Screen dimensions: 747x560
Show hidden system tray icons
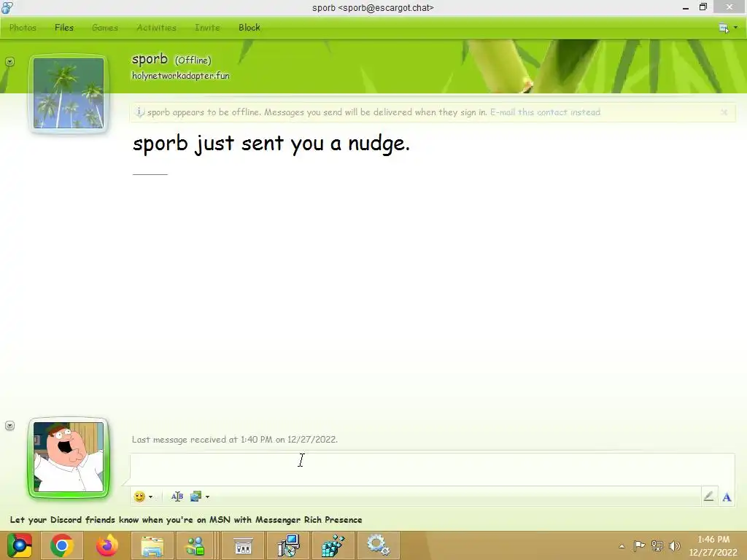[622, 546]
